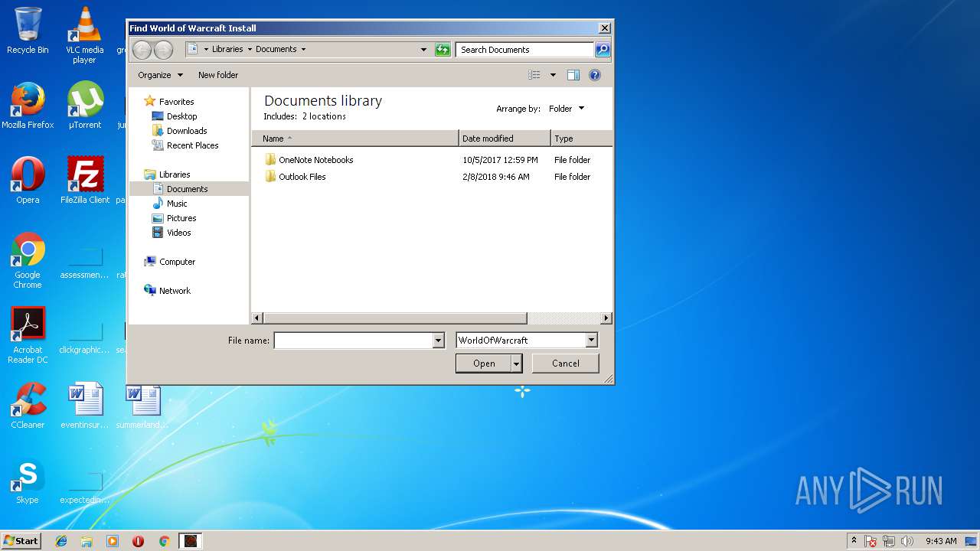
Task: Select Desktop under Favorites
Action: [181, 116]
